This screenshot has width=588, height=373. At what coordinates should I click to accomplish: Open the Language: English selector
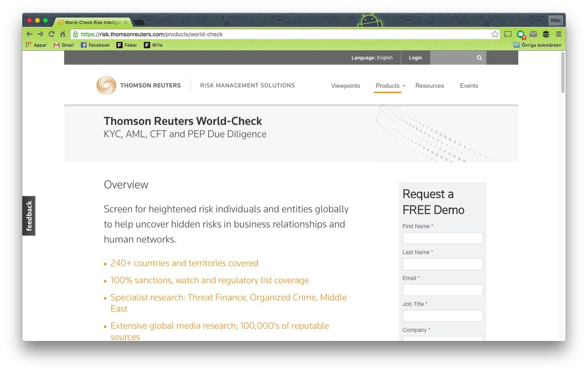click(x=372, y=58)
